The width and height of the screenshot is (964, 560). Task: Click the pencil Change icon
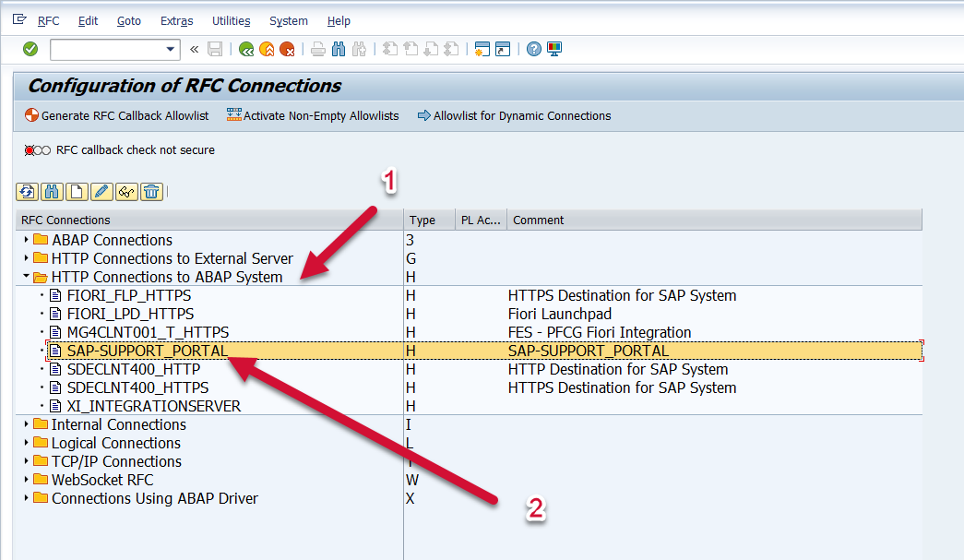point(101,192)
